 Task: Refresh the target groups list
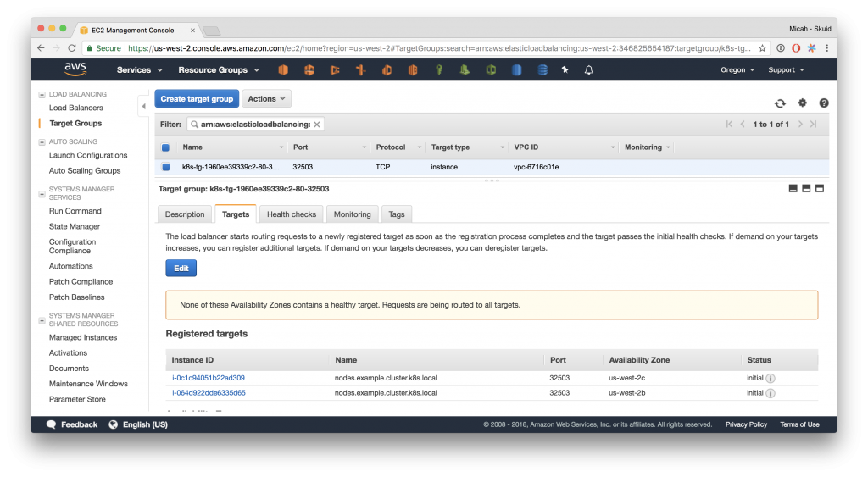coord(780,103)
